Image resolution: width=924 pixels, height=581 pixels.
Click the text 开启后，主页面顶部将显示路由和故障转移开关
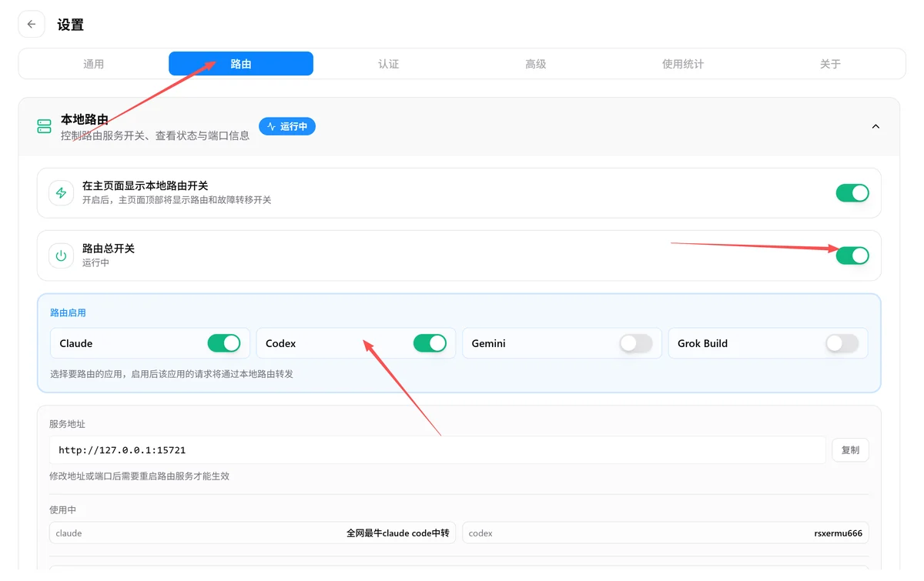click(x=176, y=200)
